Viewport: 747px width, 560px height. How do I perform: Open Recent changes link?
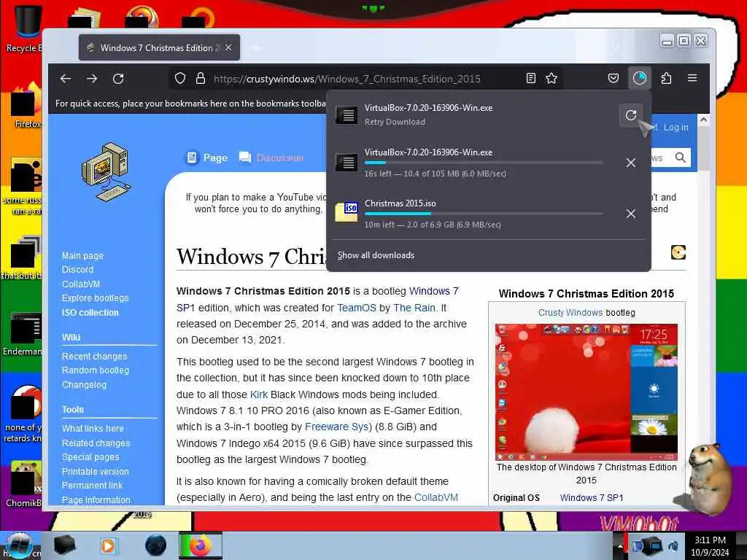click(x=94, y=356)
